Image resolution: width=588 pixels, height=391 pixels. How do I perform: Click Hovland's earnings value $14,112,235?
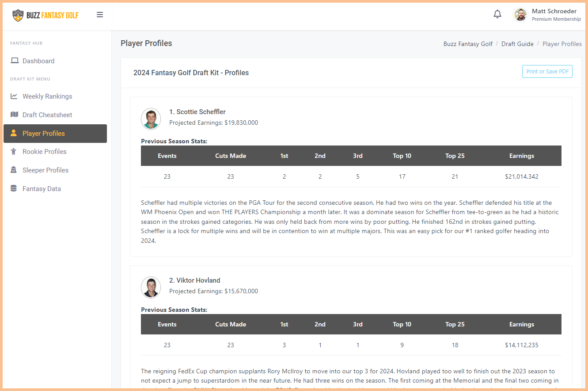click(522, 345)
